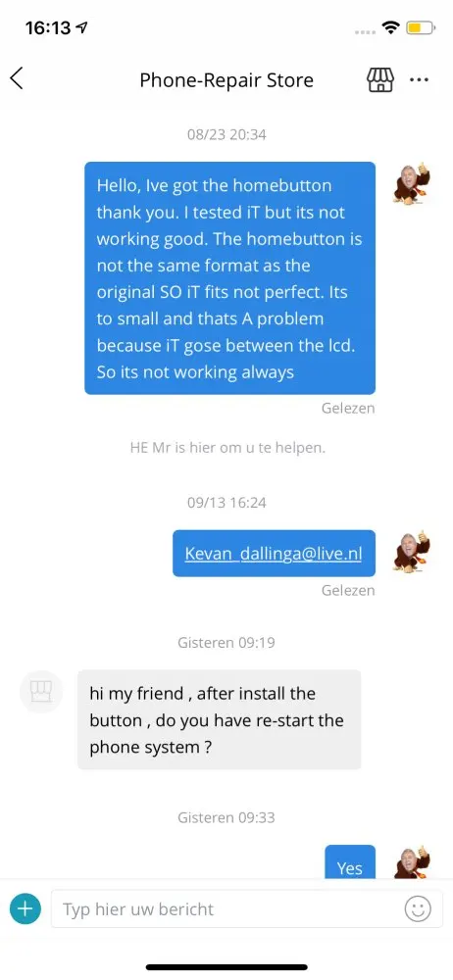Focus the "Typ hier uw bericht" message field

click(x=226, y=908)
